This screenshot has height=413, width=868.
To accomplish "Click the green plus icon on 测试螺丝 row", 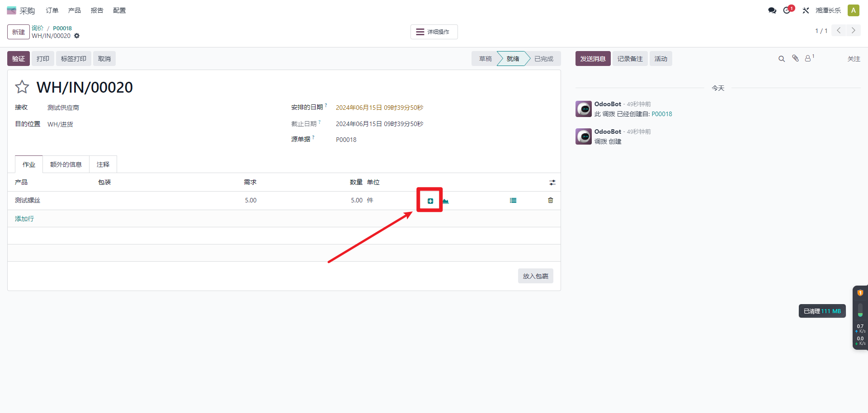I will 430,201.
